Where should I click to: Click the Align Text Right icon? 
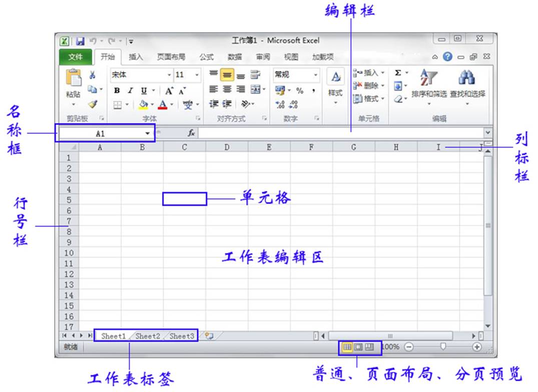[x=241, y=89]
